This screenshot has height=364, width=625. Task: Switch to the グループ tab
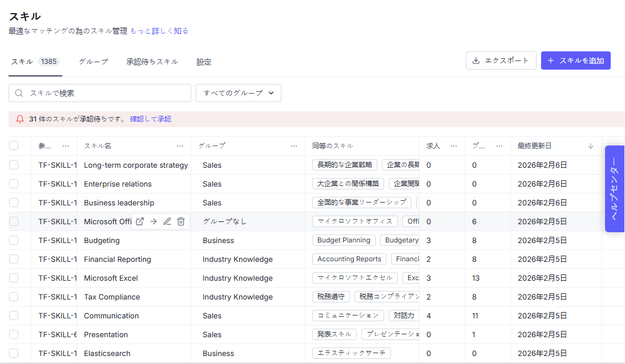click(93, 62)
